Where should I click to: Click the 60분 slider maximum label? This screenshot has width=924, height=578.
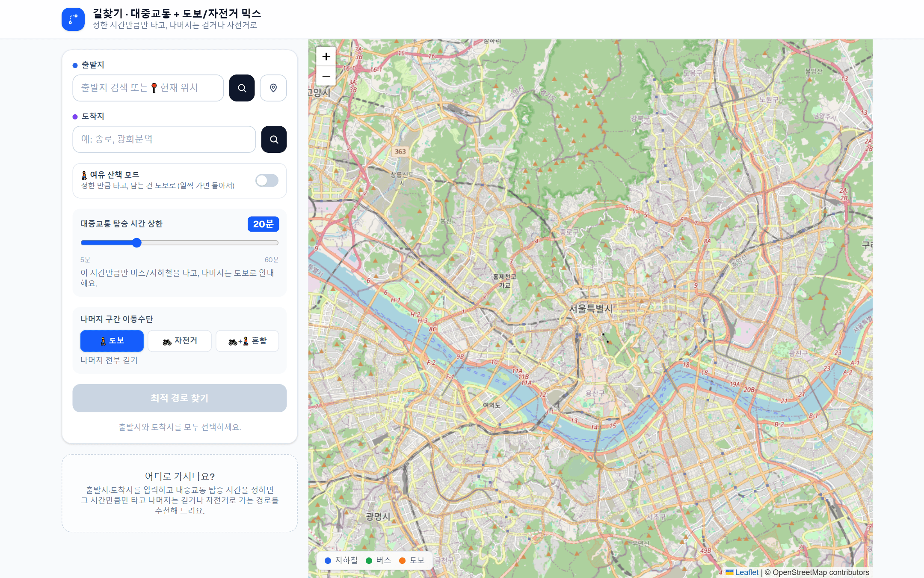coord(272,260)
